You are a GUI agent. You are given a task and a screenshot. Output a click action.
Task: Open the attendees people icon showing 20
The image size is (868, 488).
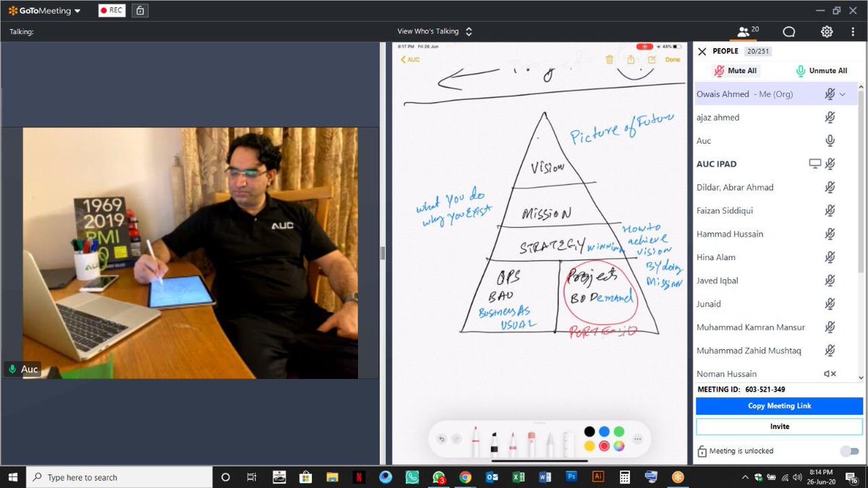(747, 31)
